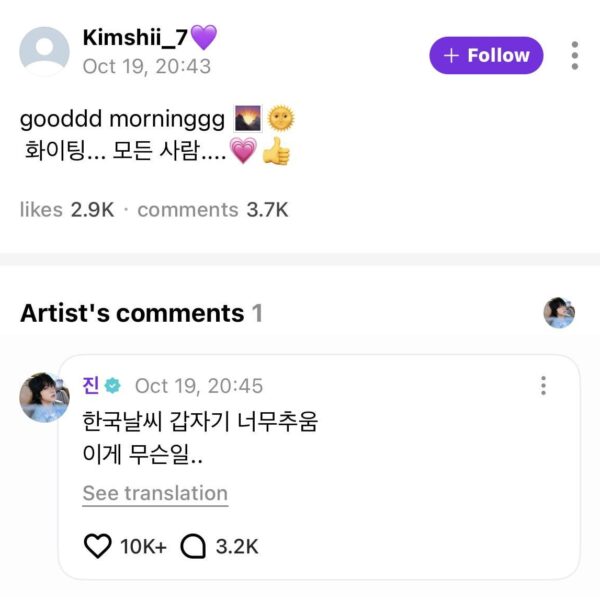Open replies via the speech bubble icon
600x600 pixels.
[x=192, y=546]
